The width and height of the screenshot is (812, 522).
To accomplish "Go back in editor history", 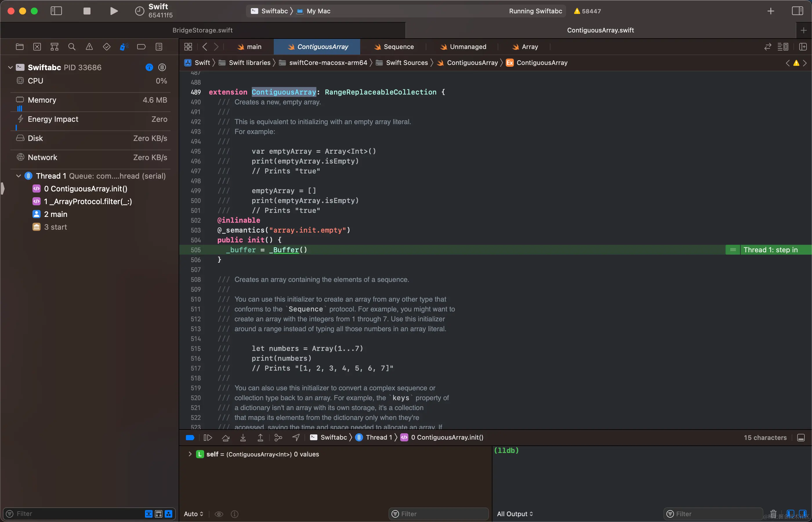I will [x=205, y=47].
